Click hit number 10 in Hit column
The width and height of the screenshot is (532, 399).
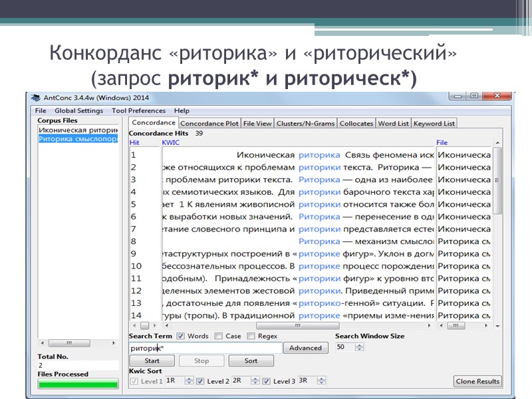coord(136,266)
